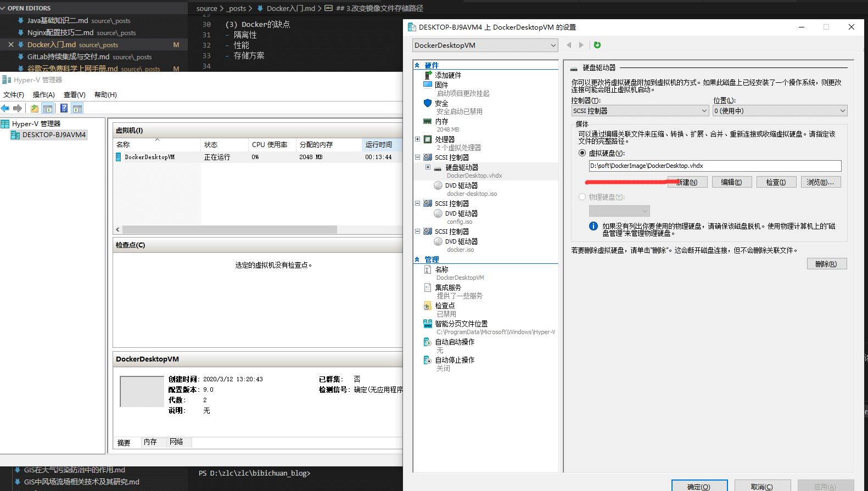Select the 物理硬盘 radio button
Screen dimensions: 868x491
[582, 197]
